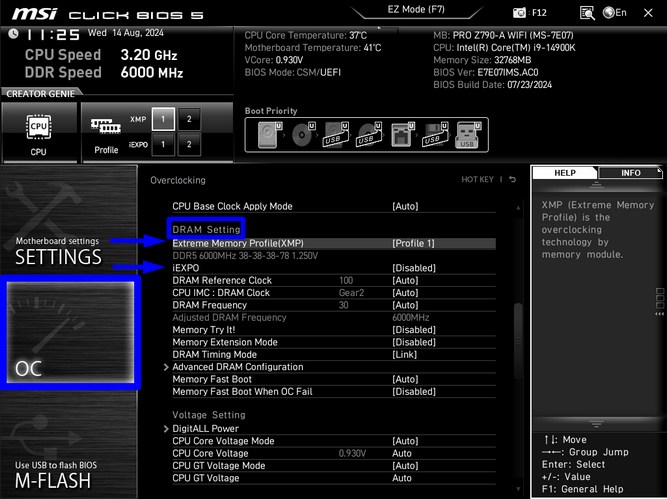
Task: Open Memory Try It! Disabled dropdown
Action: pyautogui.click(x=414, y=330)
